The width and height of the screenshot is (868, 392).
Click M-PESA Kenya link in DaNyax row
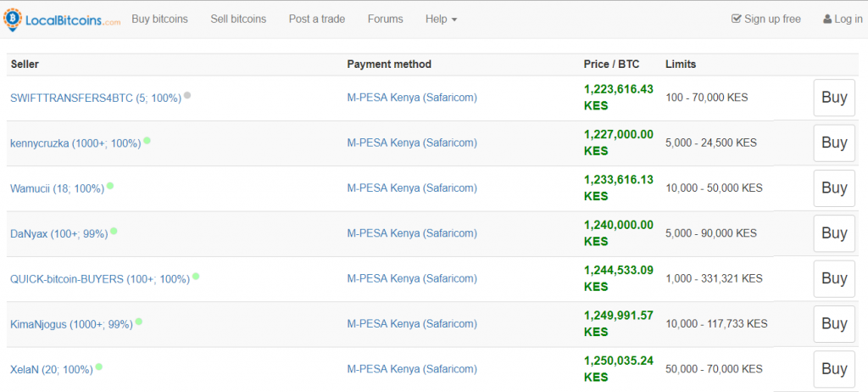click(412, 233)
